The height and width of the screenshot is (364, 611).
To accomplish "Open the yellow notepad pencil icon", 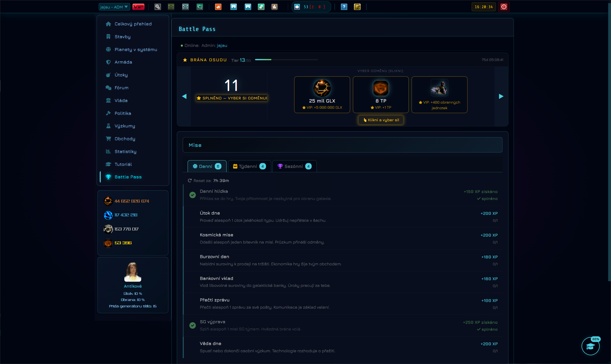I will pos(357,7).
